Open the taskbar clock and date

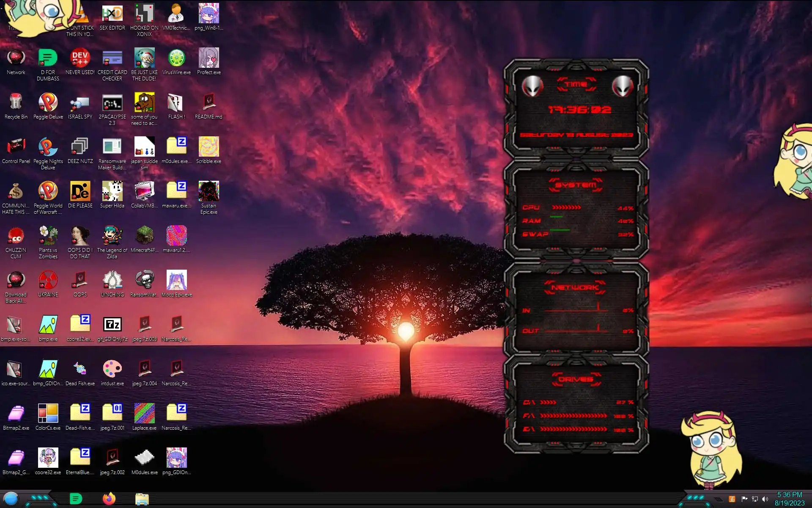[x=789, y=499]
